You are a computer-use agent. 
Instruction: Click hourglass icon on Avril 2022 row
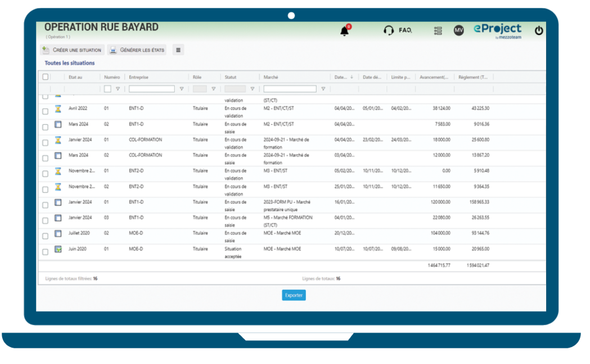(58, 109)
